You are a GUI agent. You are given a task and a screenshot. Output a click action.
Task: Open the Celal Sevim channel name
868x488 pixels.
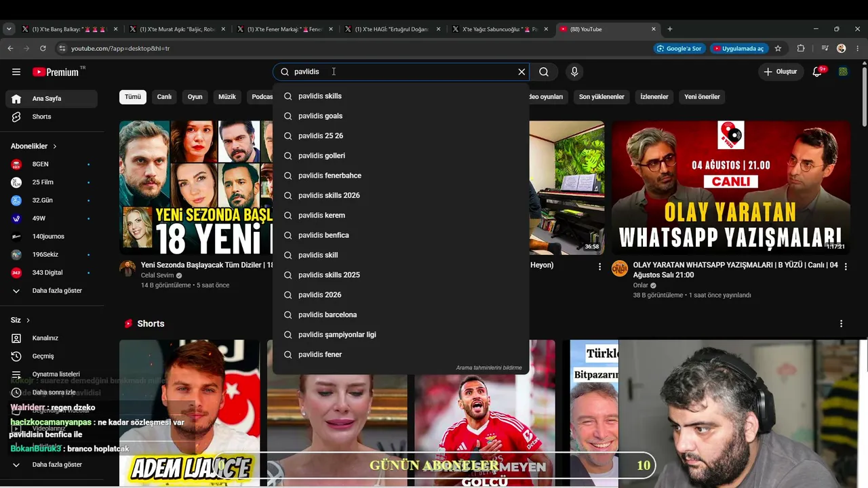pyautogui.click(x=157, y=276)
